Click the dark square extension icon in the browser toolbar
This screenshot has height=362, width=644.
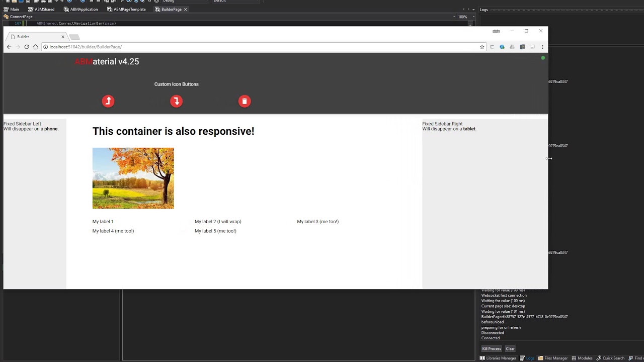pyautogui.click(x=522, y=47)
